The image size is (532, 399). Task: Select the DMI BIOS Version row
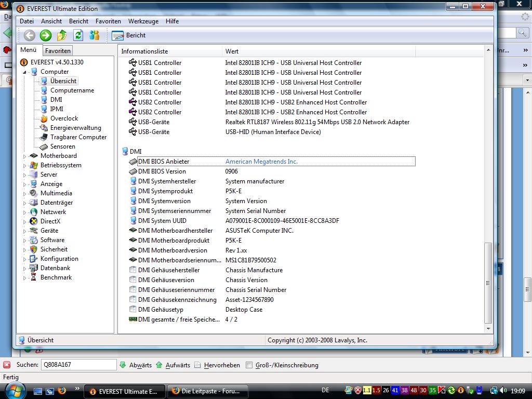click(271, 171)
